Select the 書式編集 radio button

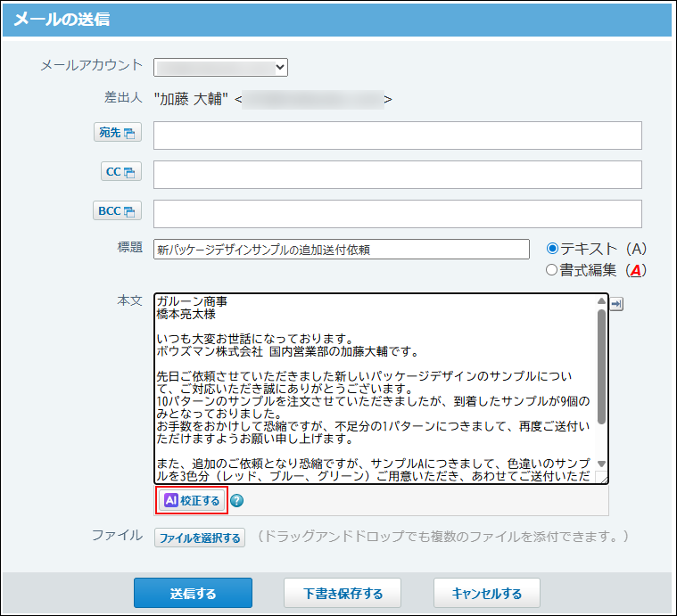[x=552, y=270]
